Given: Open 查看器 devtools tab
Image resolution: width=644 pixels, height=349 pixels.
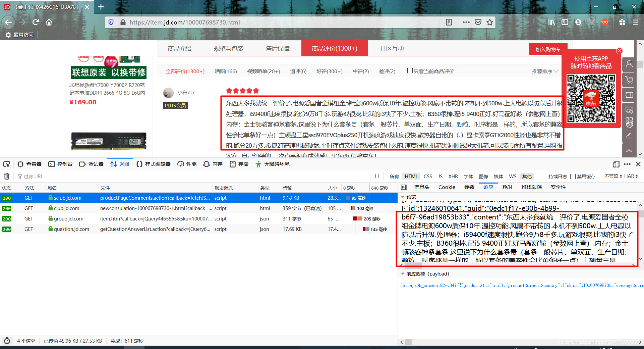Looking at the screenshot, I should click(30, 164).
